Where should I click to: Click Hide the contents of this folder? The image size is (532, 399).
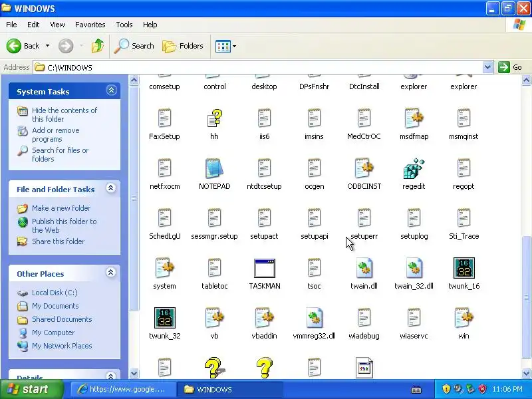[x=64, y=114]
